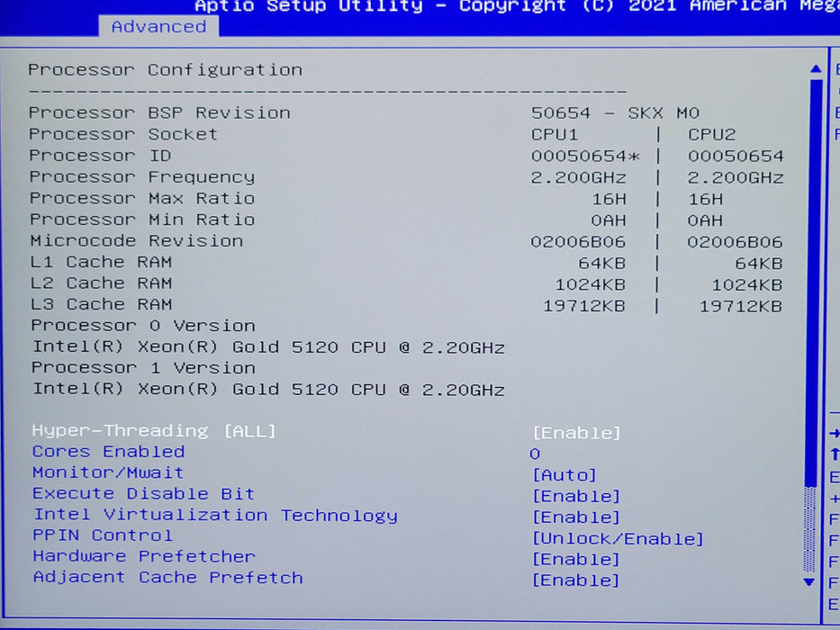840x630 pixels.
Task: Click the Processor 0 Version label
Action: coord(143,325)
